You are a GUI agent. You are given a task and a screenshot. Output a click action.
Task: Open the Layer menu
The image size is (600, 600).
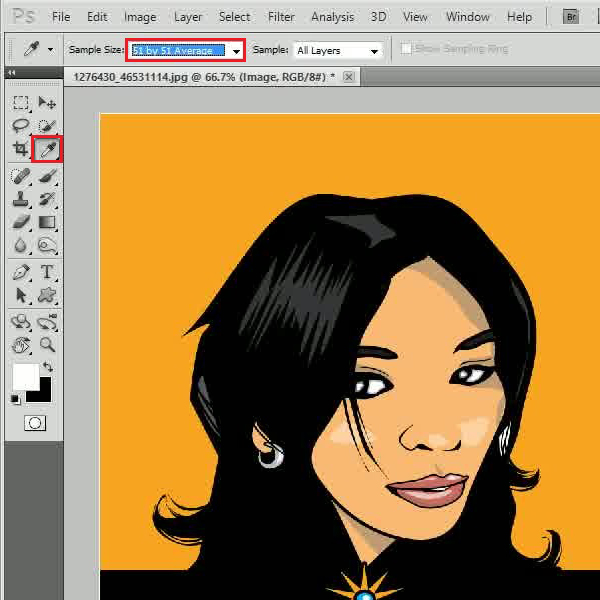point(188,17)
